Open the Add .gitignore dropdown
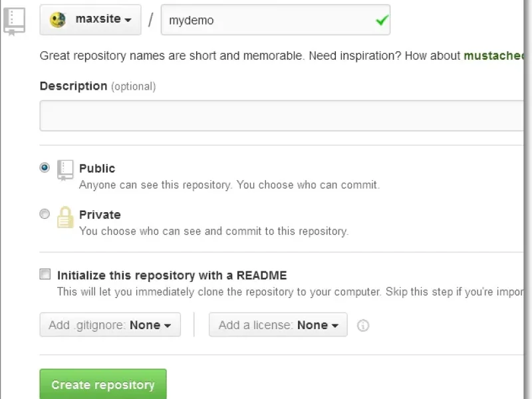This screenshot has width=532, height=399. [x=110, y=325]
